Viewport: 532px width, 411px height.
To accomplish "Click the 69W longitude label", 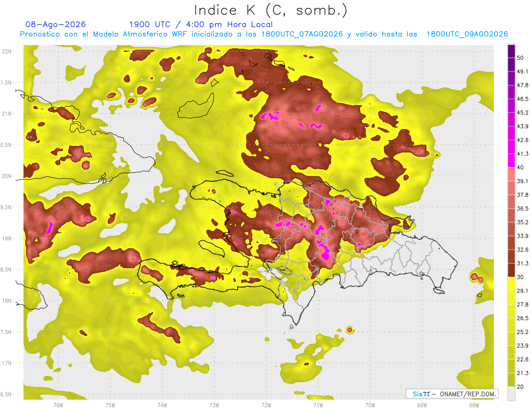I will (x=422, y=405).
